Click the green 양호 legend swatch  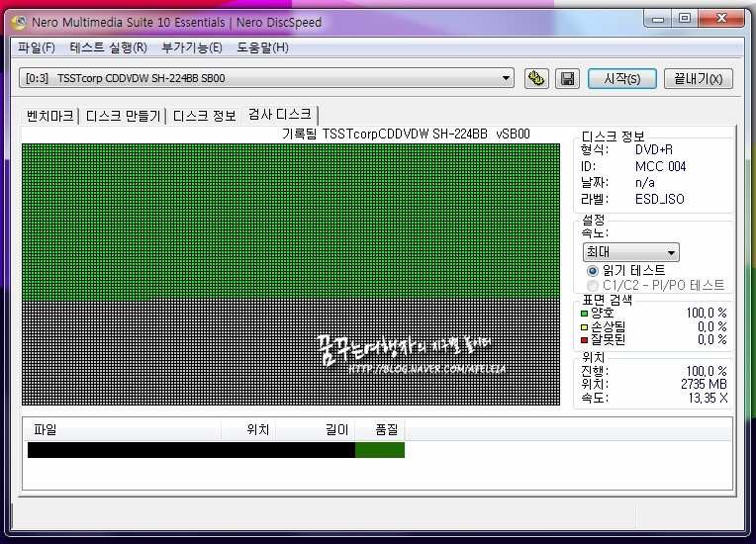click(585, 314)
